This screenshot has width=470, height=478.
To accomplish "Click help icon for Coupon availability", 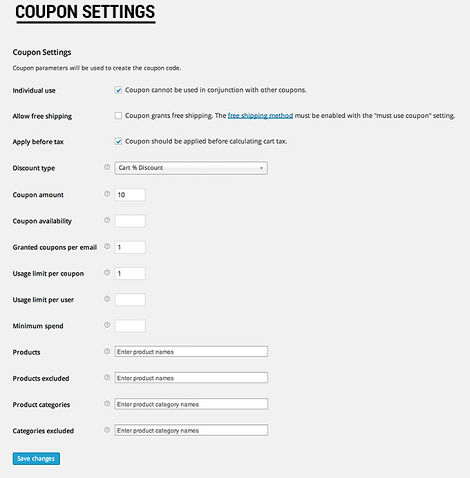I will 107,220.
